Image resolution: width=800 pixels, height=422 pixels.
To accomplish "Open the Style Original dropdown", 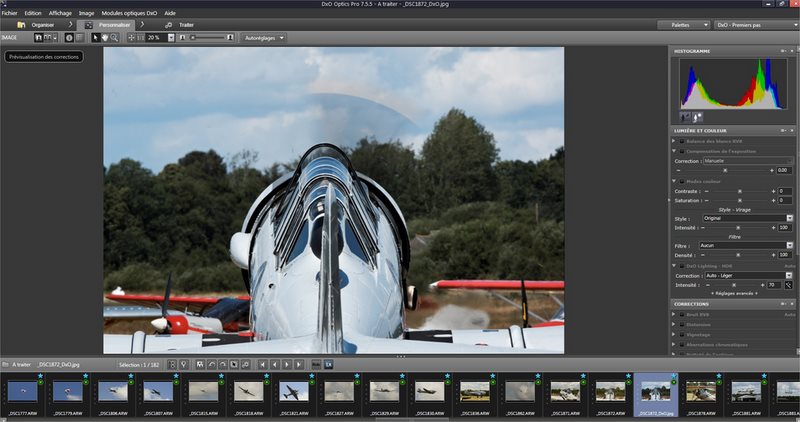I will (748, 218).
